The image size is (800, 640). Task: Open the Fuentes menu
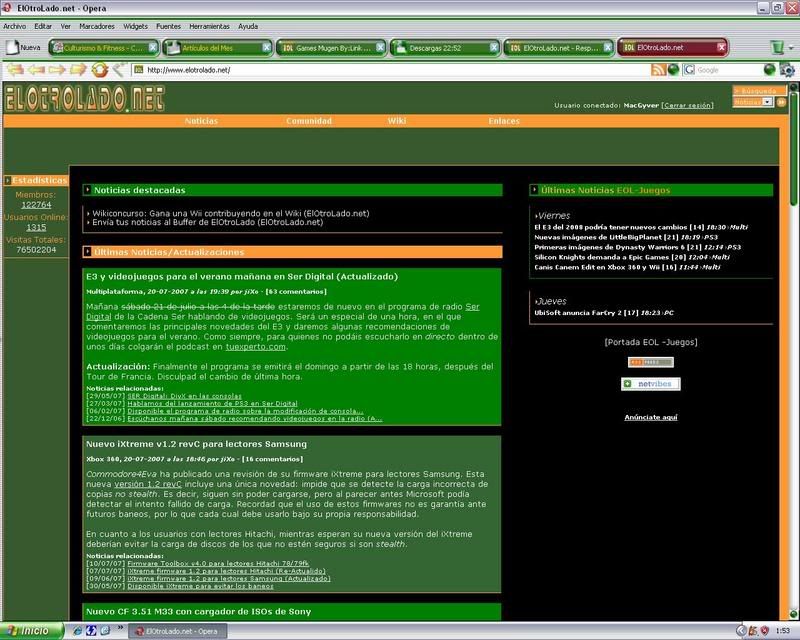168,26
